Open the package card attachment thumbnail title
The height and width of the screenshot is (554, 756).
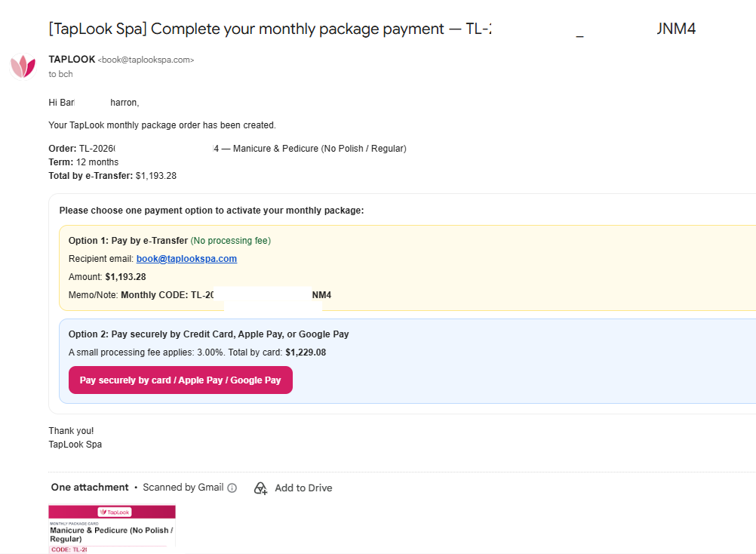pyautogui.click(x=112, y=534)
